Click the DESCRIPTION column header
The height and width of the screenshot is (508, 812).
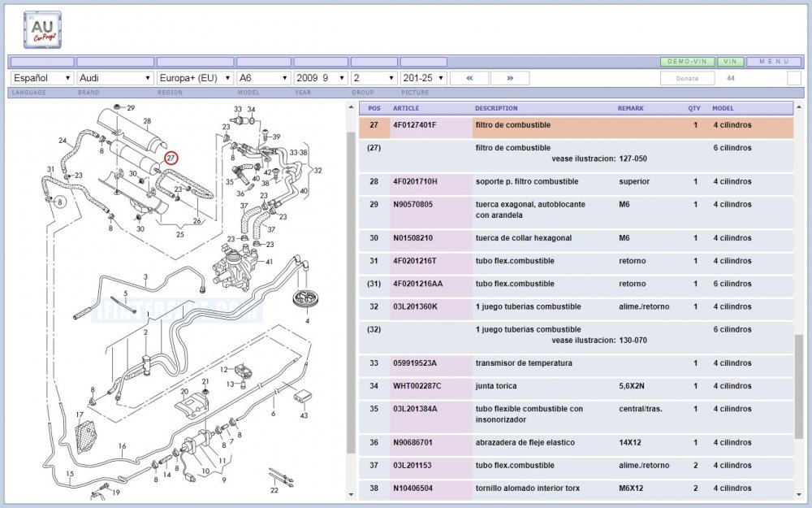496,108
